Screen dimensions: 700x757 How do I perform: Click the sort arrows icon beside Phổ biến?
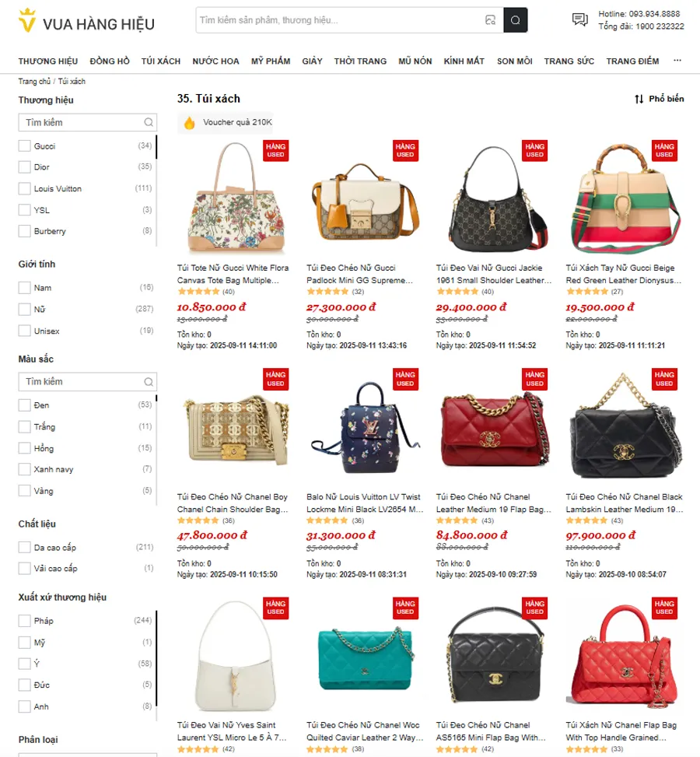(639, 99)
